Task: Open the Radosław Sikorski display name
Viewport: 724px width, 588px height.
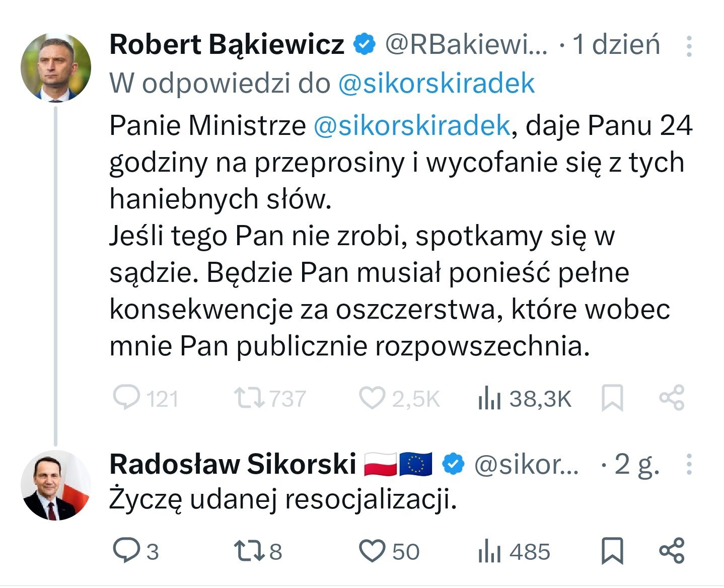Action: 233,464
